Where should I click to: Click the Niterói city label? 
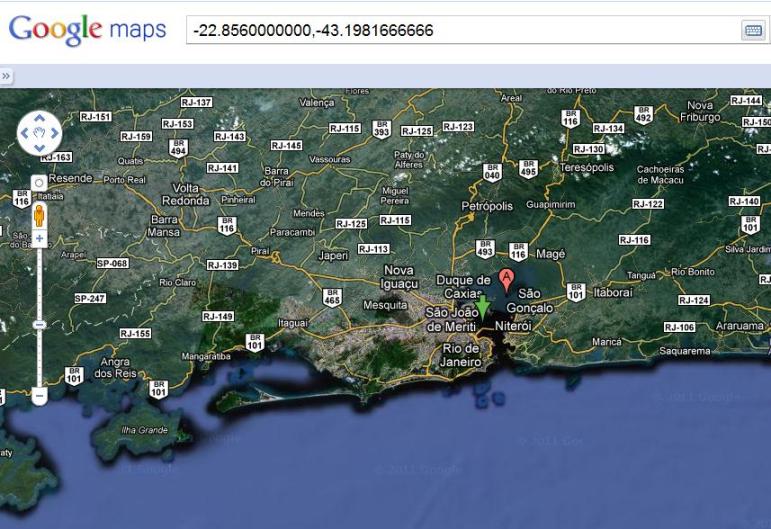513,326
